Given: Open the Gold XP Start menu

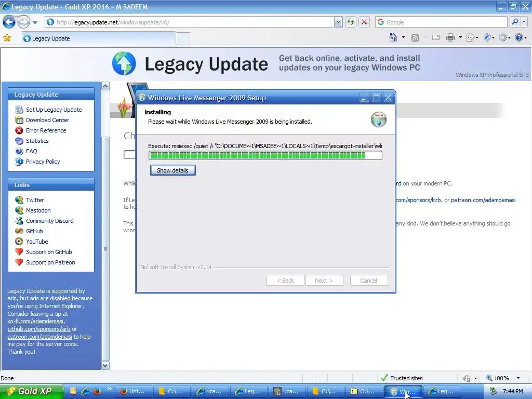Looking at the screenshot, I should 32,391.
